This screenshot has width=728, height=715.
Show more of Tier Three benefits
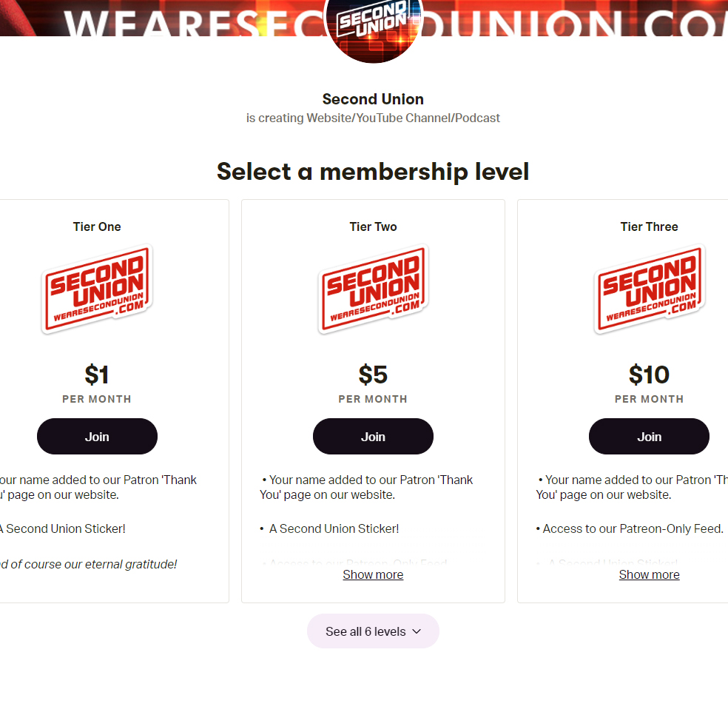(x=649, y=575)
